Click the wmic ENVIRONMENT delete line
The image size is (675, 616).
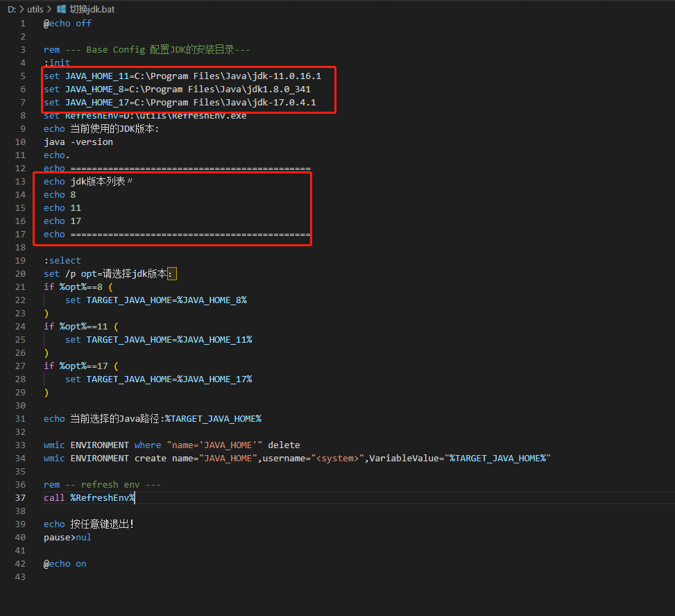[172, 445]
